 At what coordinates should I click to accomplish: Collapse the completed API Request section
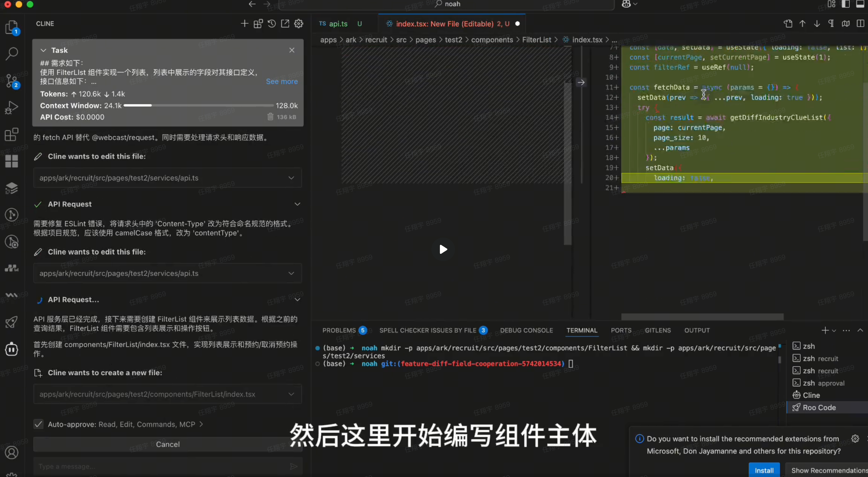tap(297, 204)
